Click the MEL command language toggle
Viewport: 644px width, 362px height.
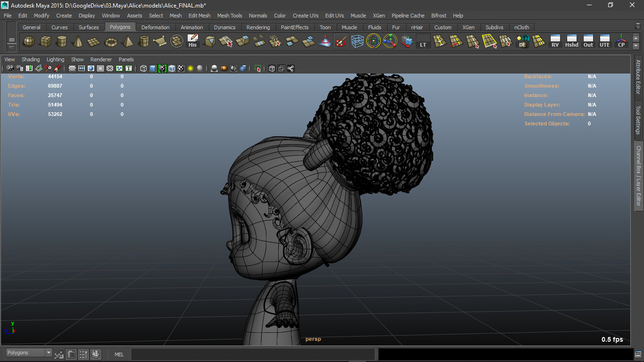coord(119,354)
